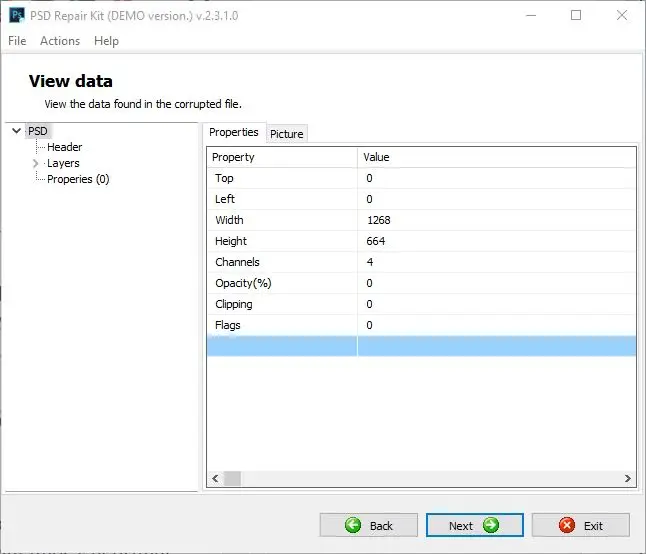Click the right scroll arrow of the table

[x=627, y=479]
